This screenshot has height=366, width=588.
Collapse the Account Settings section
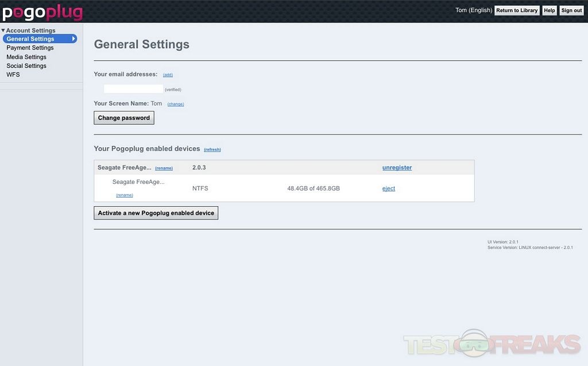pyautogui.click(x=3, y=30)
